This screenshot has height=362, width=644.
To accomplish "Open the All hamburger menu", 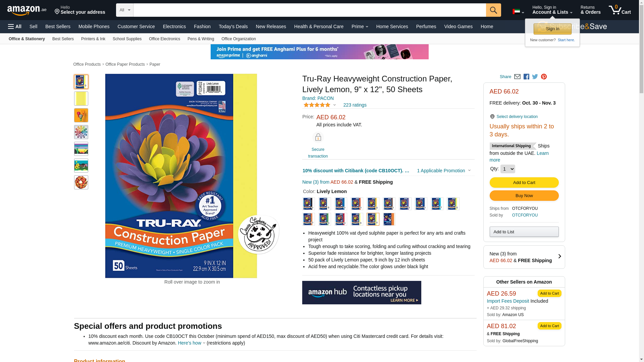I will coord(15,26).
